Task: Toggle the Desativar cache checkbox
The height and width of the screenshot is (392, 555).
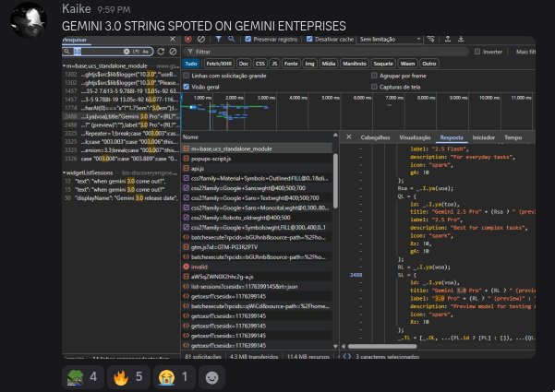Action: pyautogui.click(x=309, y=40)
